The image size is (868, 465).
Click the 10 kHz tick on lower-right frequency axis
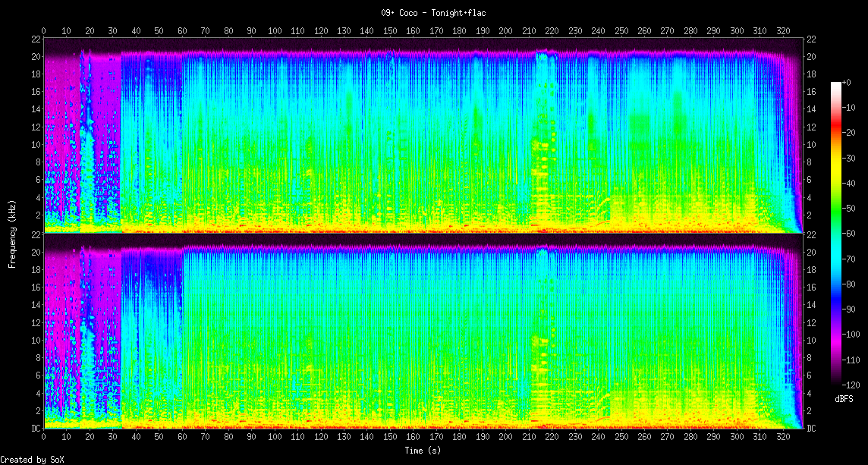point(811,341)
